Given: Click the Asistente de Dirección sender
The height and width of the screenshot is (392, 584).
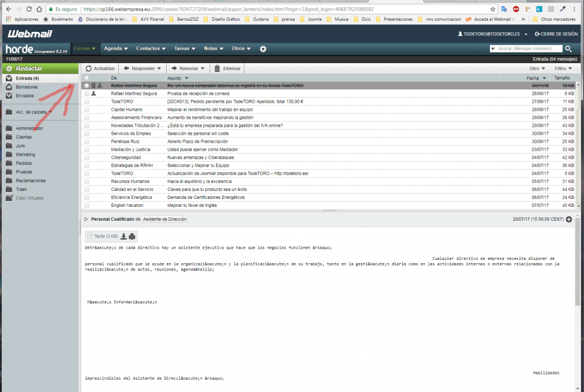Looking at the screenshot, I should [165, 219].
